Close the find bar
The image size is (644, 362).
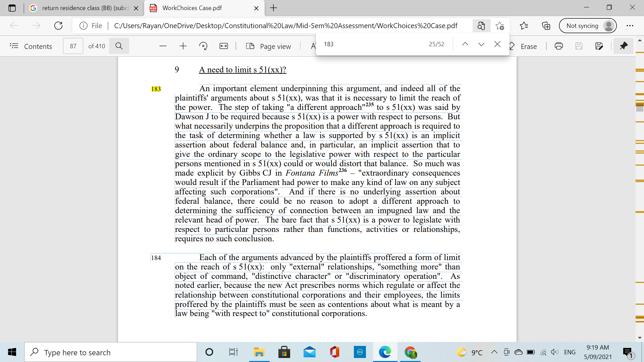(497, 44)
